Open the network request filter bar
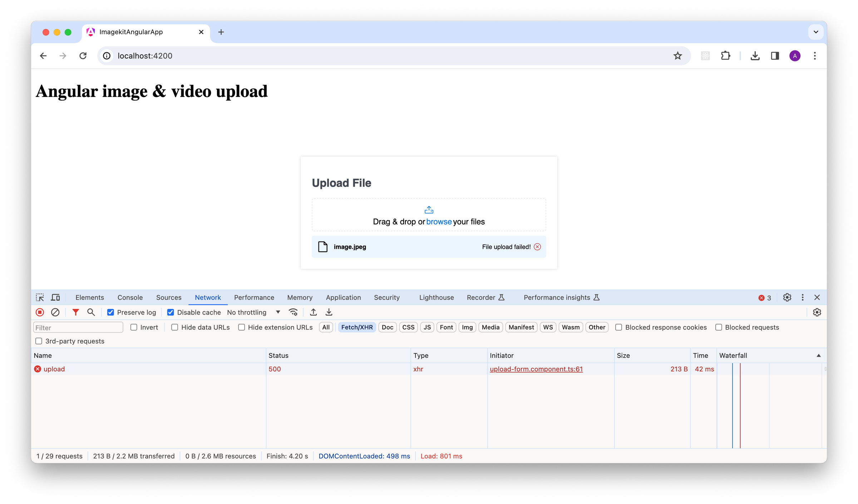 75,312
